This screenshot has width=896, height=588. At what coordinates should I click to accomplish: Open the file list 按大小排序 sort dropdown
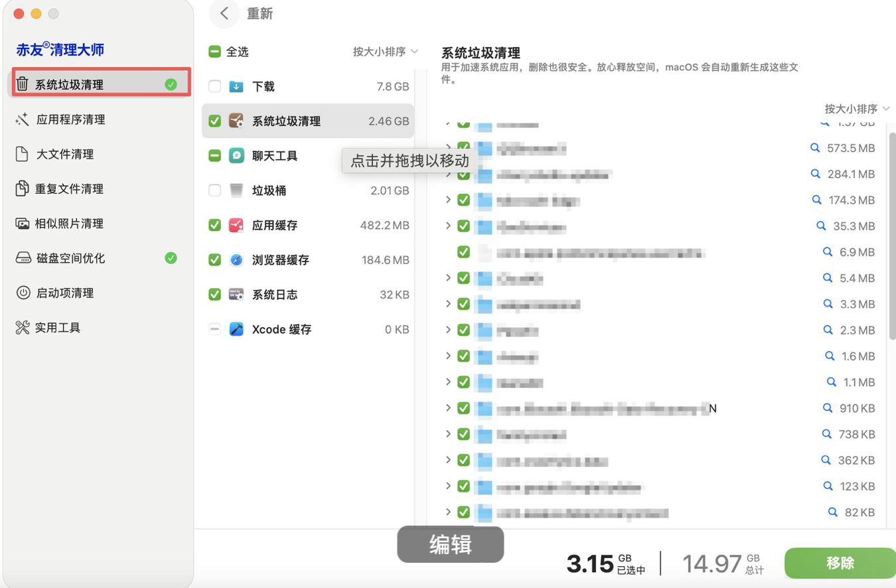[x=858, y=108]
